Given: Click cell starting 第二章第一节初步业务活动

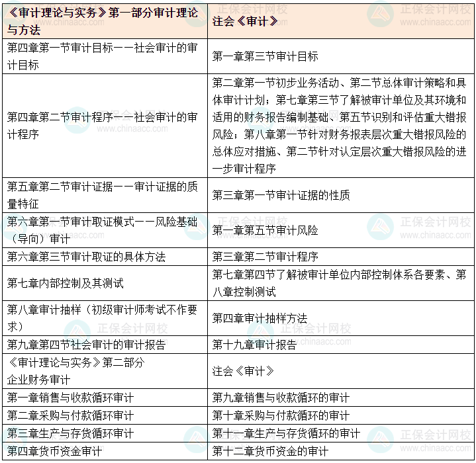Looking at the screenshot, I should (x=340, y=126).
